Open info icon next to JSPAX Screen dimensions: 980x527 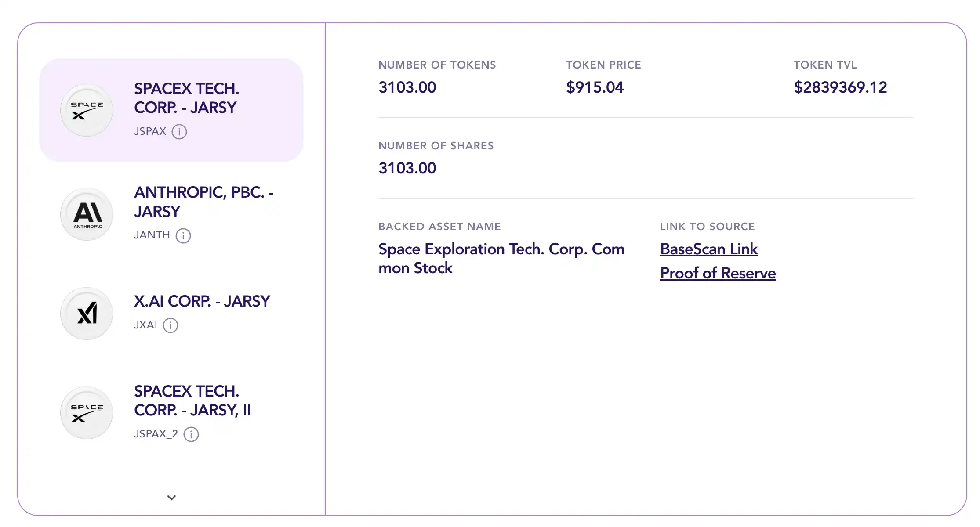(x=179, y=132)
